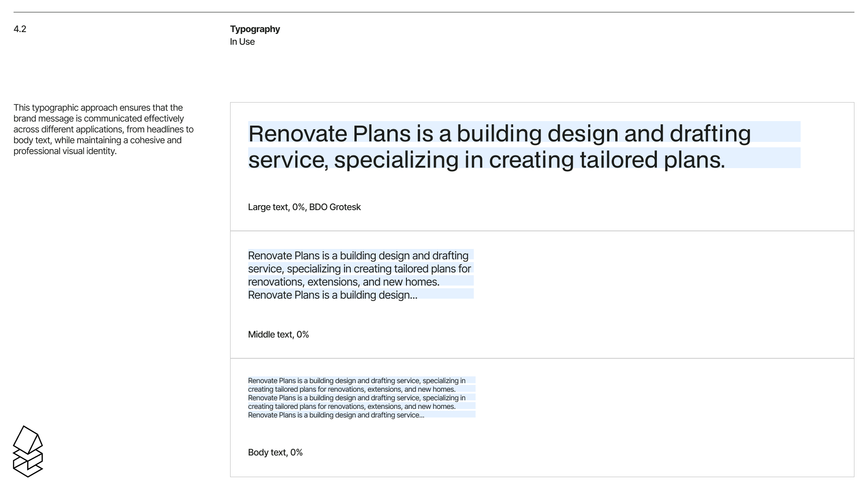The image size is (868, 488).
Task: Click 'tailored plans' in the large headline
Action: click(x=652, y=160)
